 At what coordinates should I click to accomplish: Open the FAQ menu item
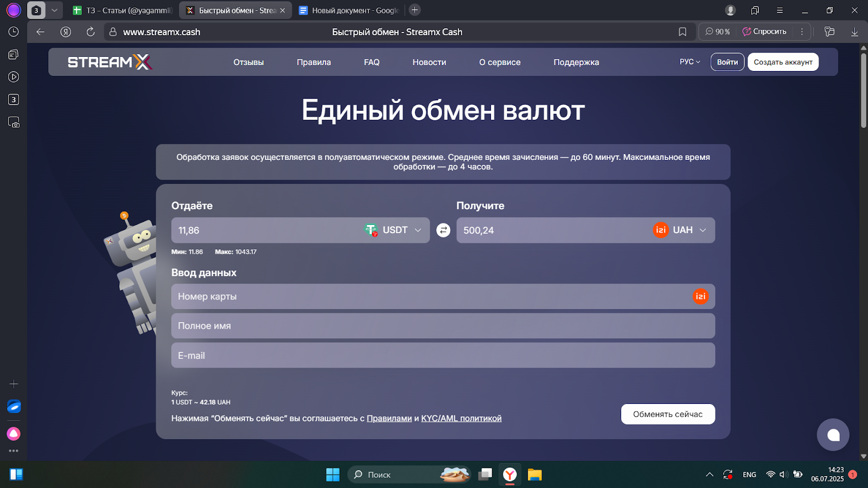pos(372,62)
